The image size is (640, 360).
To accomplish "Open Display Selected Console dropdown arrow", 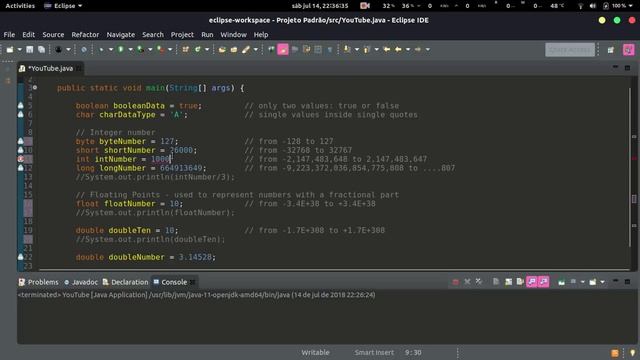I will pos(582,282).
